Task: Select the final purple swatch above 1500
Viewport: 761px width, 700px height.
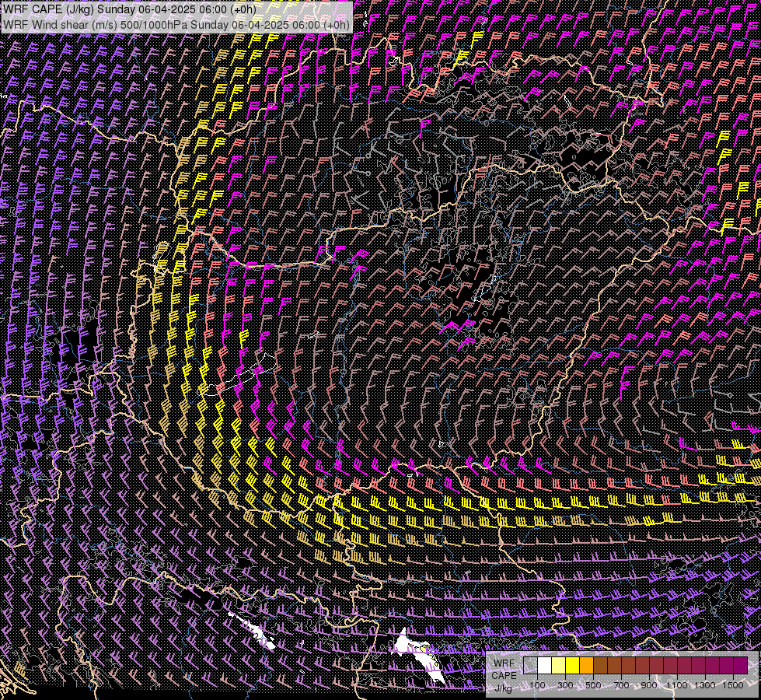Action: (740, 666)
